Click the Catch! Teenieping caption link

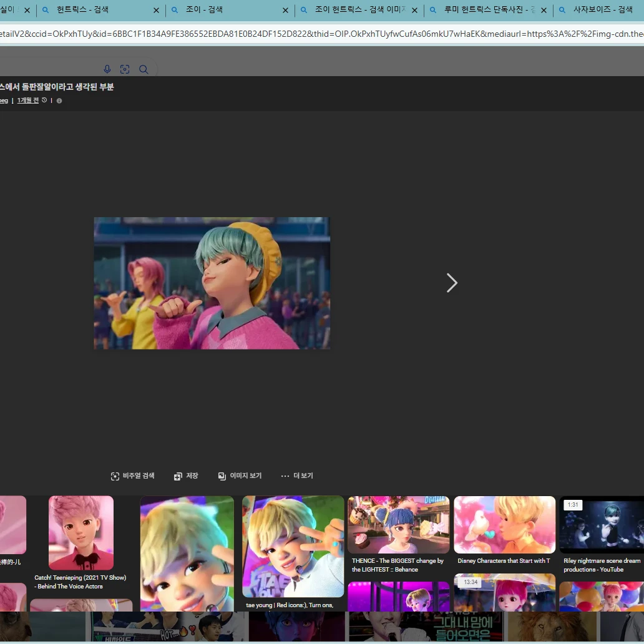pyautogui.click(x=80, y=582)
